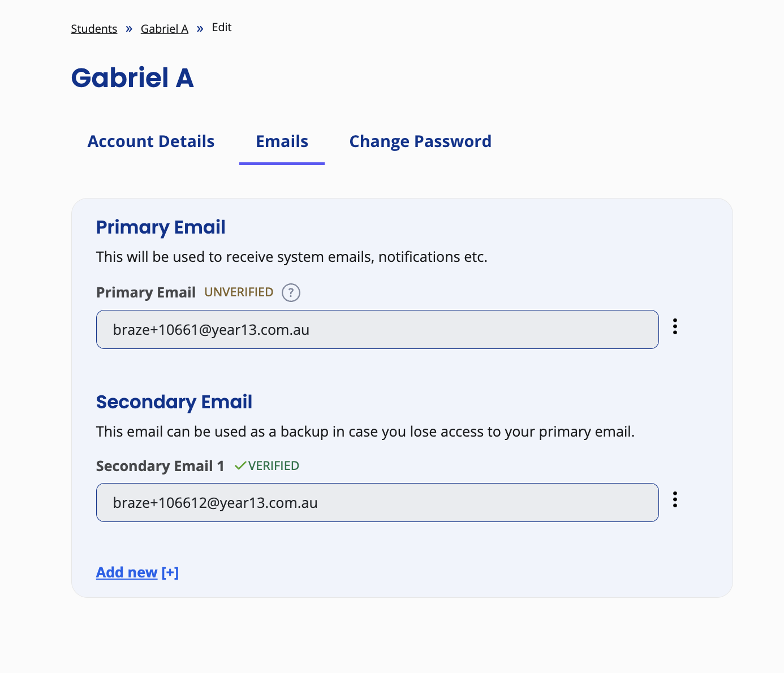Select the currently active Emails tab
The image size is (784, 673).
point(282,141)
